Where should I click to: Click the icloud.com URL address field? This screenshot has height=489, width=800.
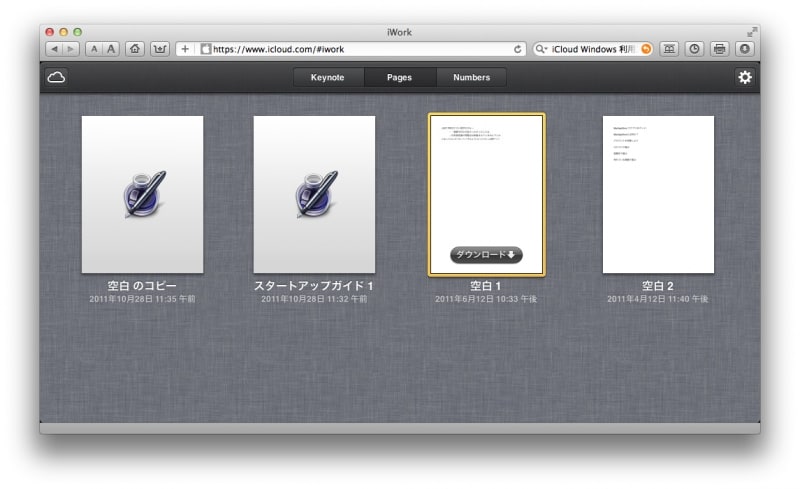[360, 49]
